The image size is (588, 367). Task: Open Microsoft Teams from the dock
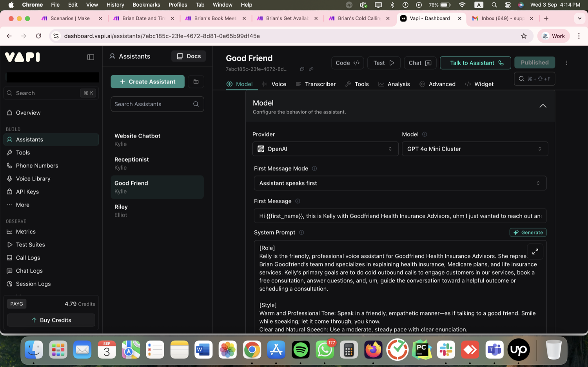(x=494, y=349)
